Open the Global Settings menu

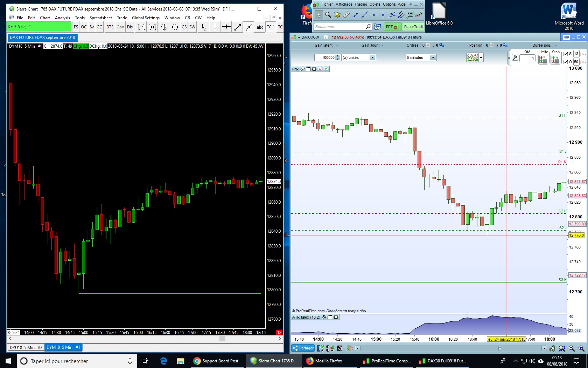(x=146, y=18)
